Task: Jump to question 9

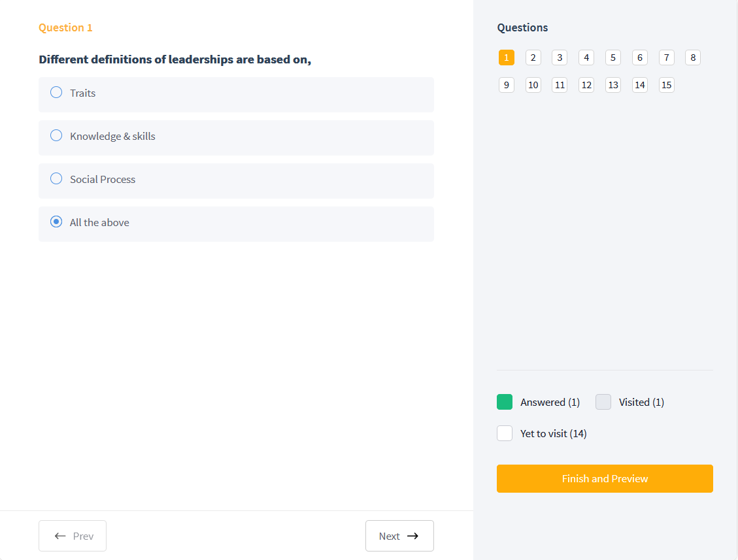Action: pyautogui.click(x=507, y=85)
